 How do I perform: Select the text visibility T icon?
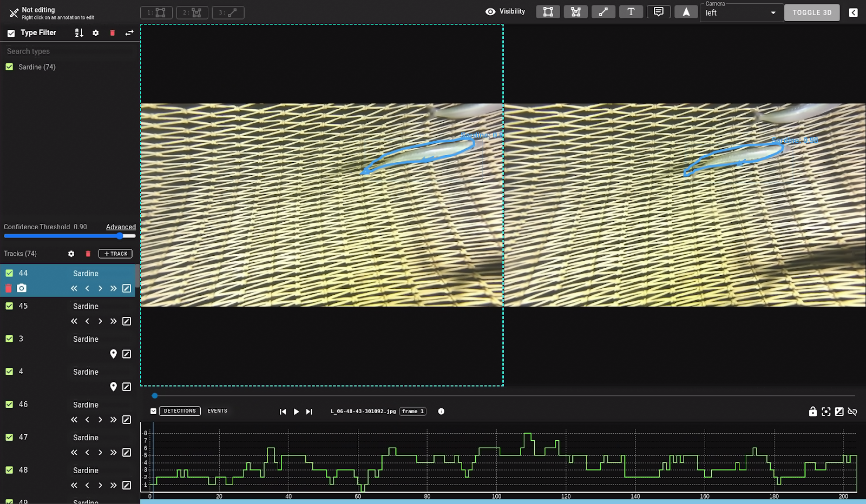(x=631, y=12)
